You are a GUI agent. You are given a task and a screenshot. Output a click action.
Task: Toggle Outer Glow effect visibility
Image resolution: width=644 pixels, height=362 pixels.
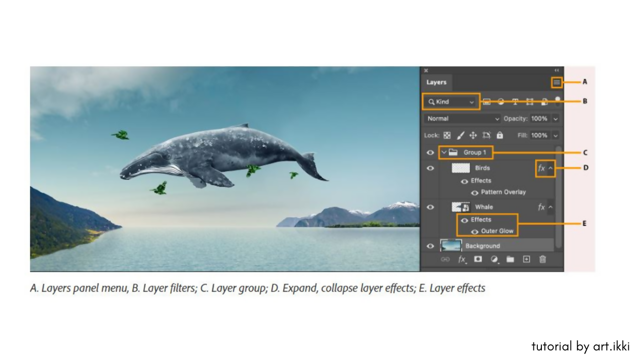[474, 231]
